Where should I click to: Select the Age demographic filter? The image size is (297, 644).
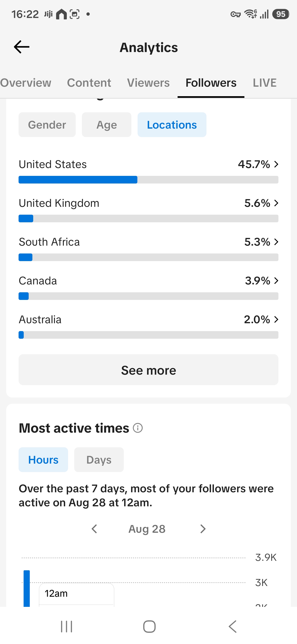tap(107, 124)
